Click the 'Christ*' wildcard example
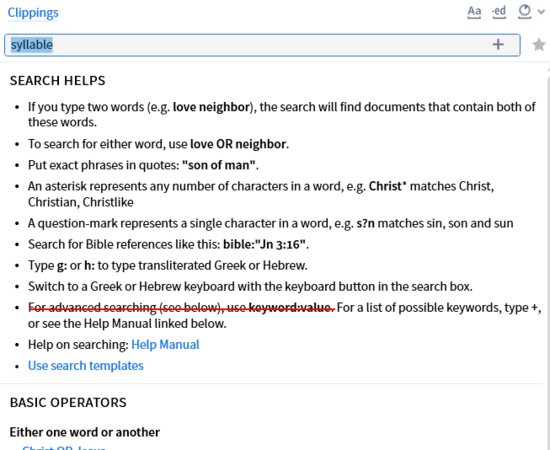Screen dimensions: 550x450 (387, 186)
